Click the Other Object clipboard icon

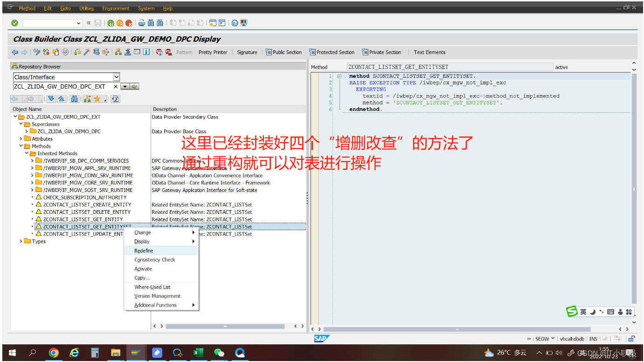55,52
